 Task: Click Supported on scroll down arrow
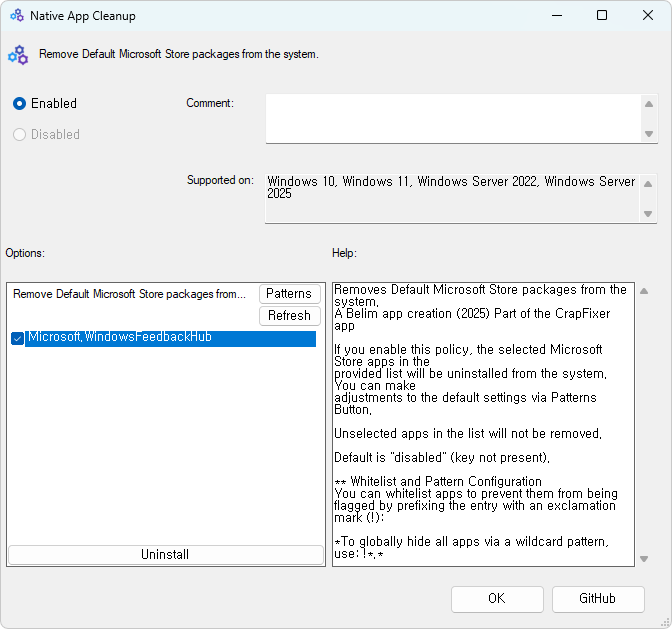point(648,214)
